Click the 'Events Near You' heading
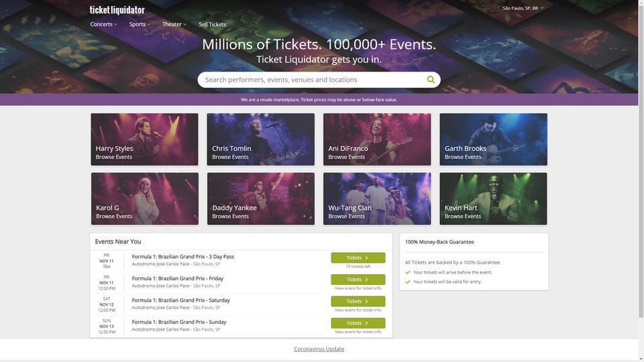This screenshot has width=644, height=362. (118, 242)
